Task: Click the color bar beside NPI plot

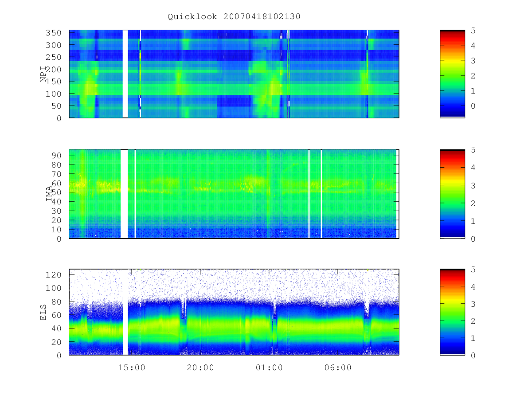Action: click(452, 74)
